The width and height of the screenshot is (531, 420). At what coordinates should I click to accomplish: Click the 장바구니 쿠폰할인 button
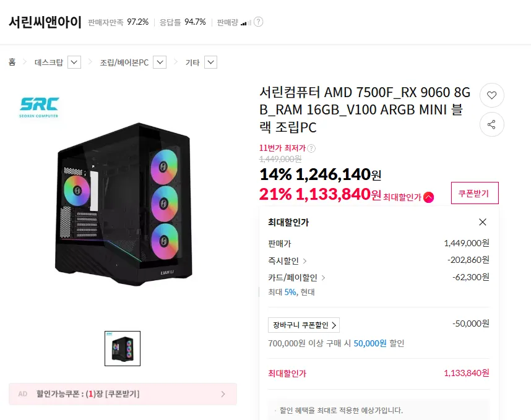click(x=304, y=325)
